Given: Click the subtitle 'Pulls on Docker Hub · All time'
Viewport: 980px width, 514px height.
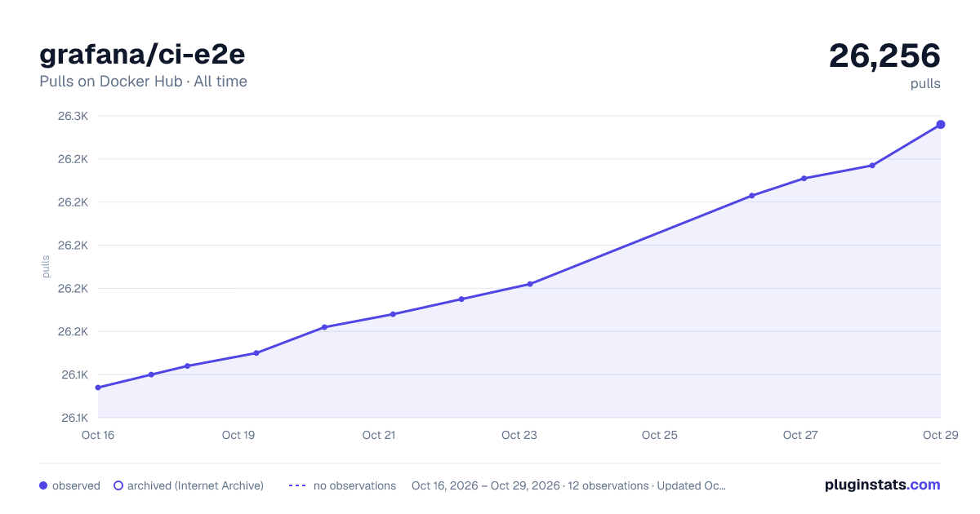Looking at the screenshot, I should (143, 82).
